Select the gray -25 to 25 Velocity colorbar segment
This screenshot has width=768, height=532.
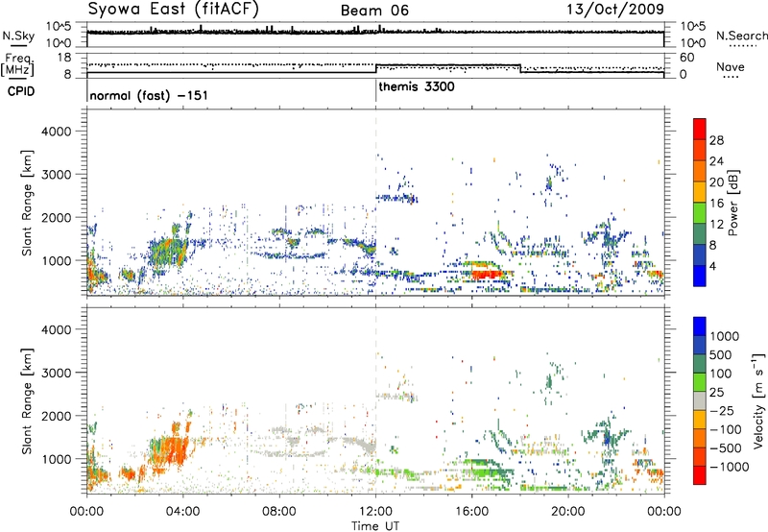point(700,400)
